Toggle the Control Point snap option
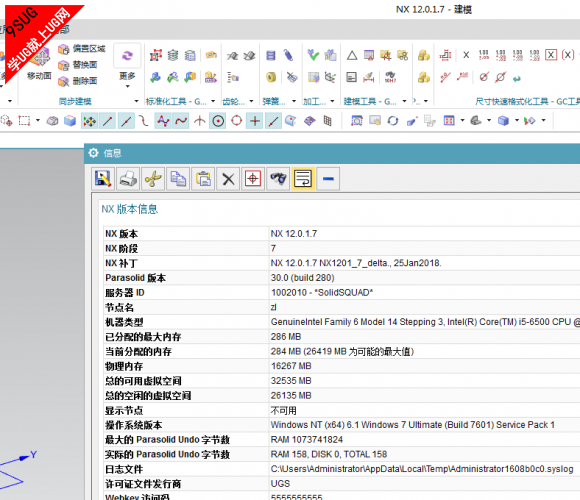Image resolution: width=580 pixels, height=500 pixels. 144,121
